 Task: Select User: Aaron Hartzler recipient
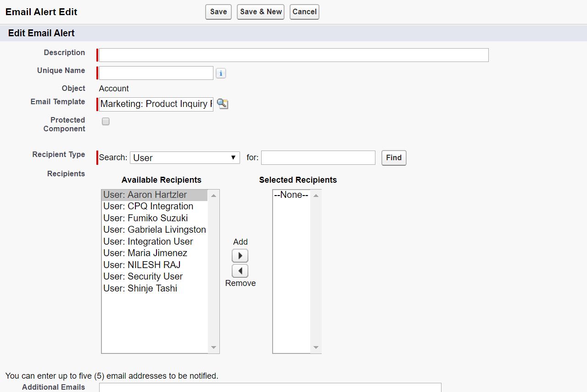[155, 195]
